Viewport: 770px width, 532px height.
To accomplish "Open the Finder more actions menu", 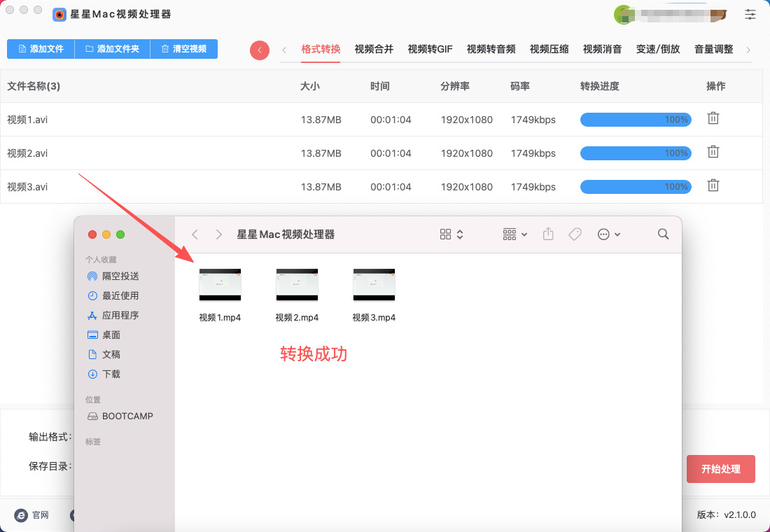I will 608,234.
